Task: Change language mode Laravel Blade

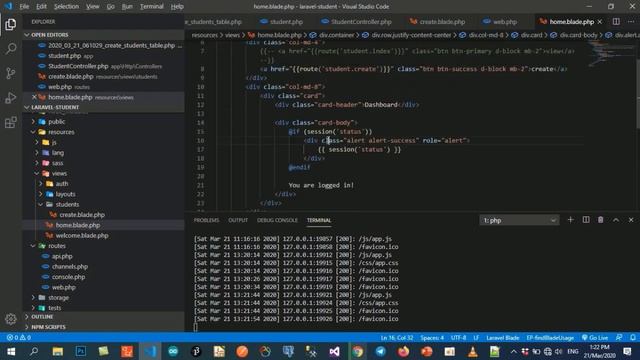Action: point(502,338)
